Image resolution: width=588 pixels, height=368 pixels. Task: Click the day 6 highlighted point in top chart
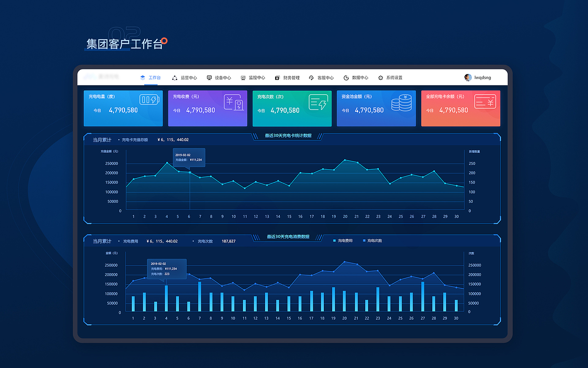coord(189,172)
